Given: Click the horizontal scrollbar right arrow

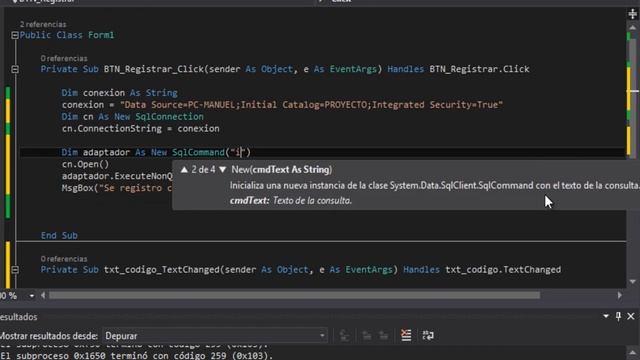Looking at the screenshot, I should (x=620, y=295).
